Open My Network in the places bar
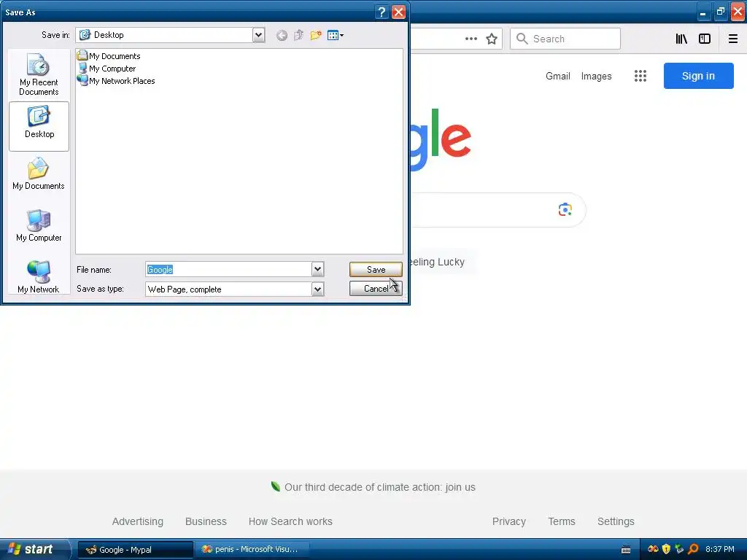 coord(39,276)
